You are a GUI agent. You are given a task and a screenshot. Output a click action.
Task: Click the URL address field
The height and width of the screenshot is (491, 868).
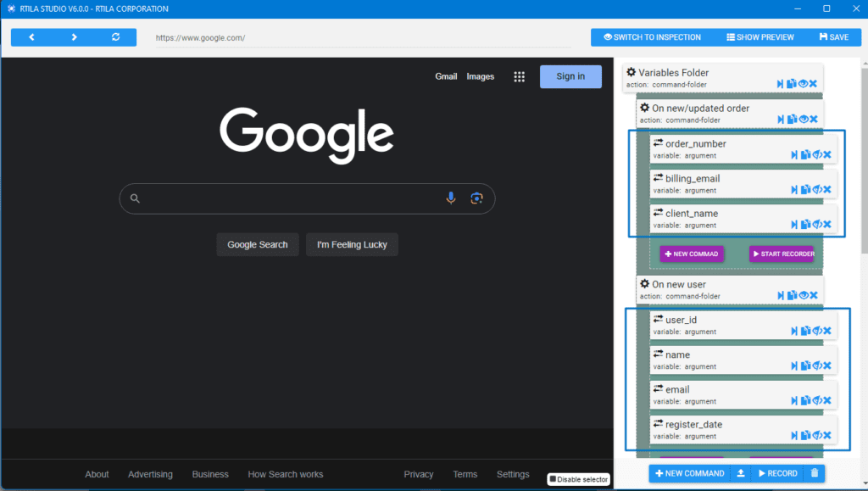tap(363, 37)
